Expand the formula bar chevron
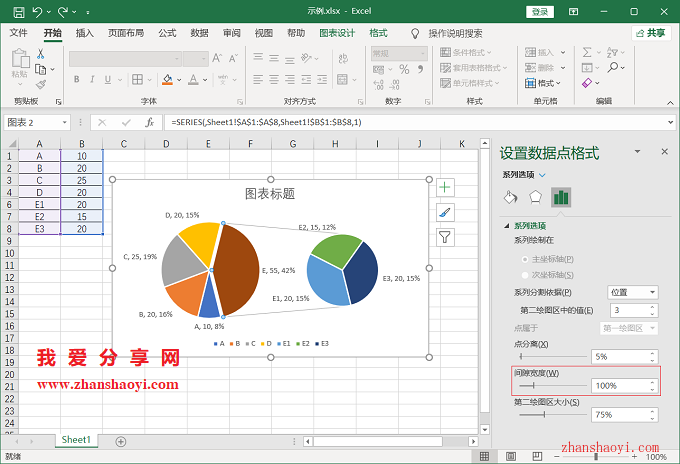The height and width of the screenshot is (464, 680). coord(670,123)
